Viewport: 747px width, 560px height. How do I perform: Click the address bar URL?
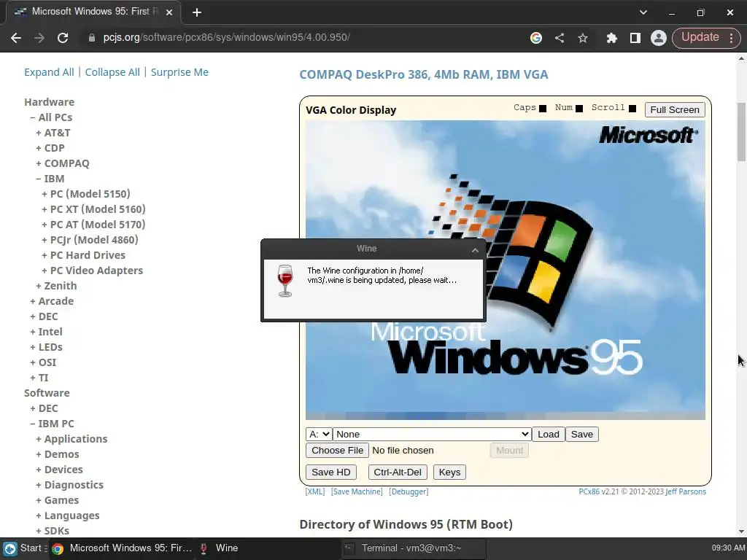tap(226, 37)
